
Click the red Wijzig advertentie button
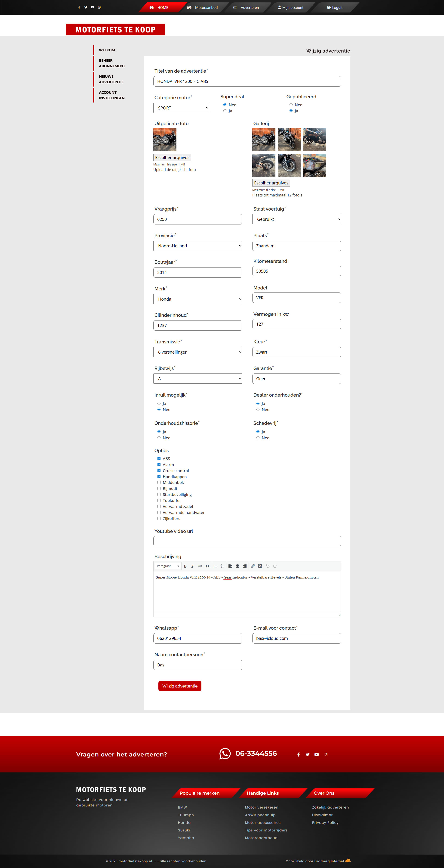pyautogui.click(x=180, y=686)
